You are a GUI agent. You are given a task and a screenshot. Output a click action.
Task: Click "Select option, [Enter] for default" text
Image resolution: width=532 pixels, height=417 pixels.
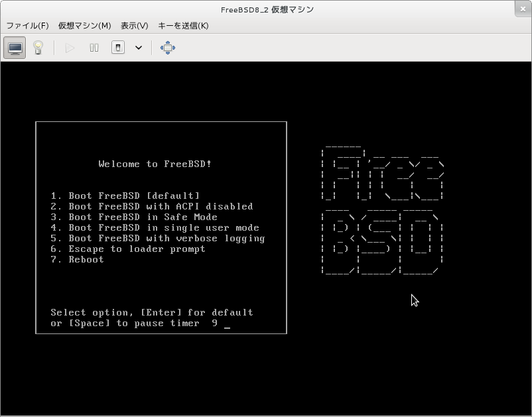click(x=152, y=312)
